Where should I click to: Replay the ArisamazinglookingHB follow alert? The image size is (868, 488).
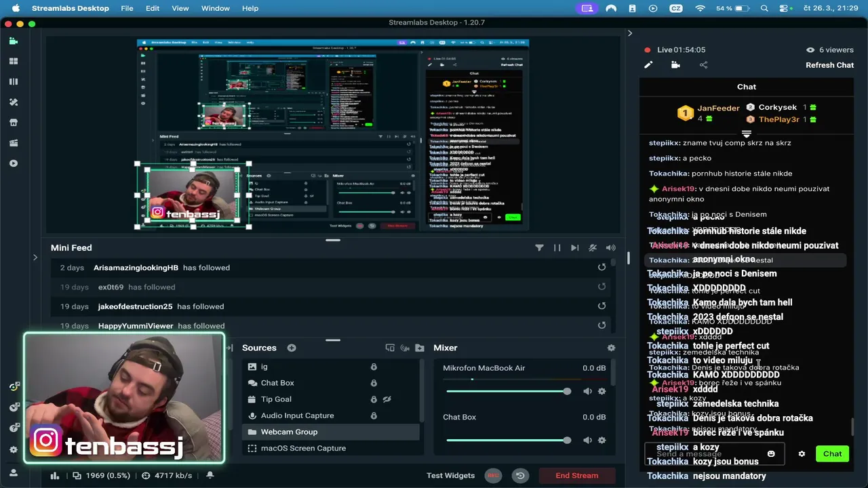coord(601,268)
